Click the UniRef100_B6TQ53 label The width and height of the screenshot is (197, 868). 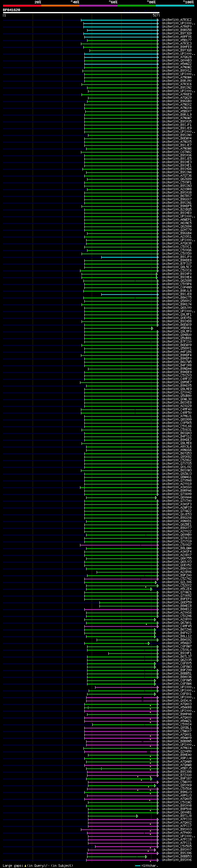177,453
